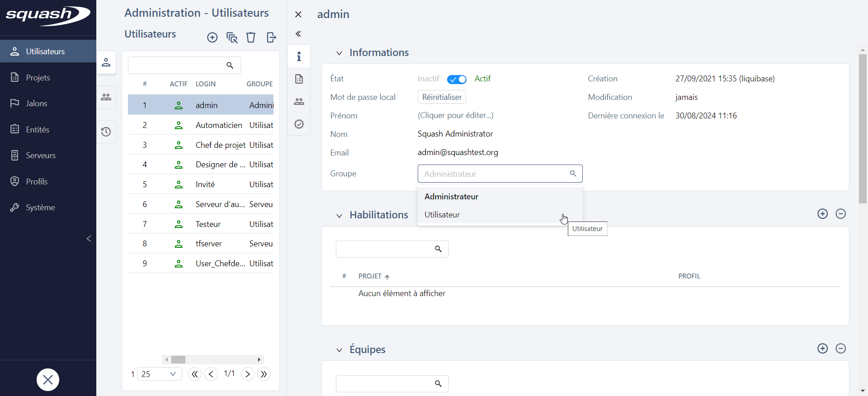Click the multi-edit users icon

[x=232, y=38]
